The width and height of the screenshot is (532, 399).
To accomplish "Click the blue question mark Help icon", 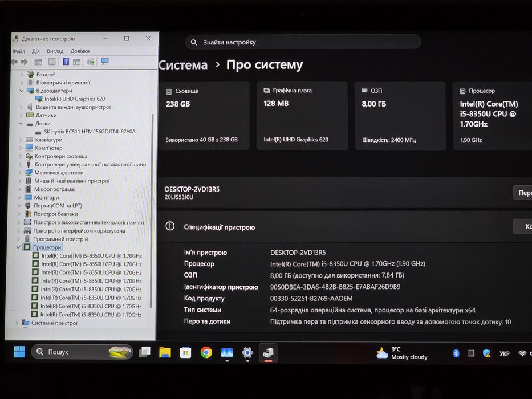I will [66, 62].
